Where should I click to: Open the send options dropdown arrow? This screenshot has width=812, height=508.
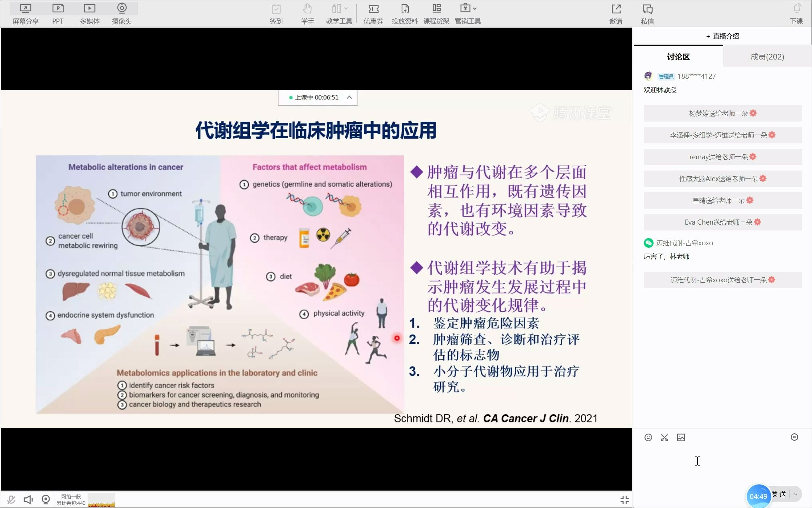tap(796, 494)
